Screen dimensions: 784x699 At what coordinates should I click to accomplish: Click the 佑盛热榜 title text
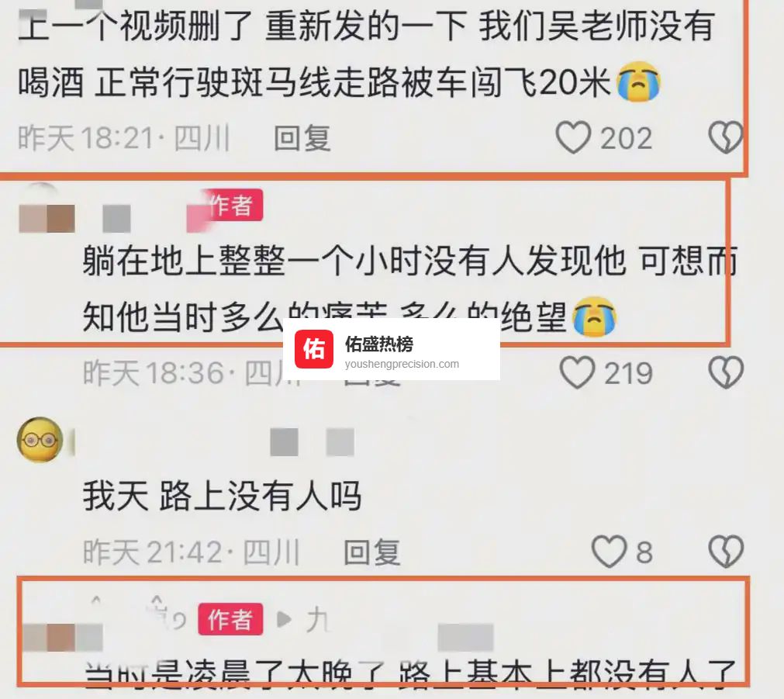(x=379, y=344)
